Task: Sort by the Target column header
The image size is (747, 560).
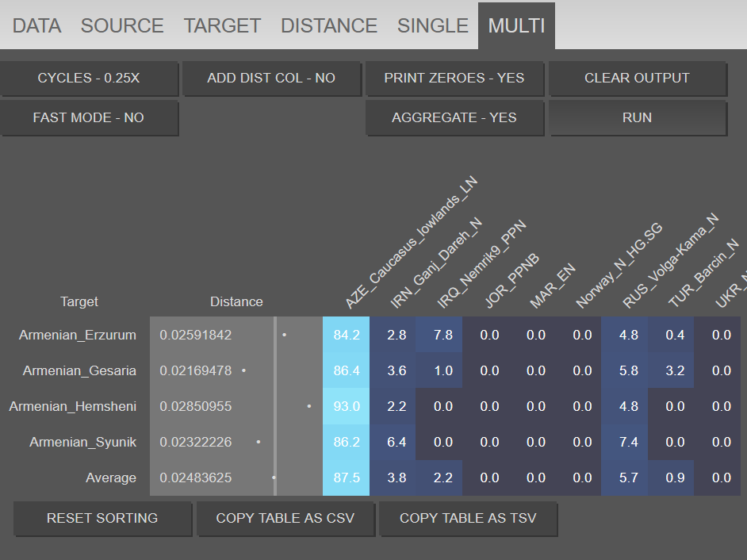Action: 79,301
